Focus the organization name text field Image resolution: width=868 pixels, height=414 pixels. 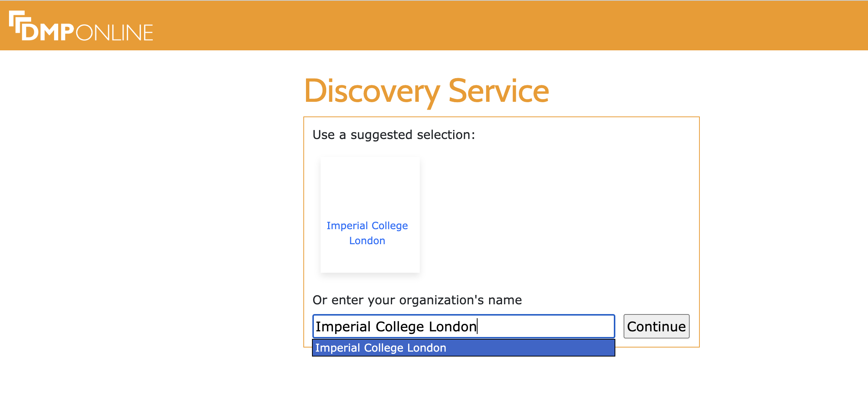544,326
